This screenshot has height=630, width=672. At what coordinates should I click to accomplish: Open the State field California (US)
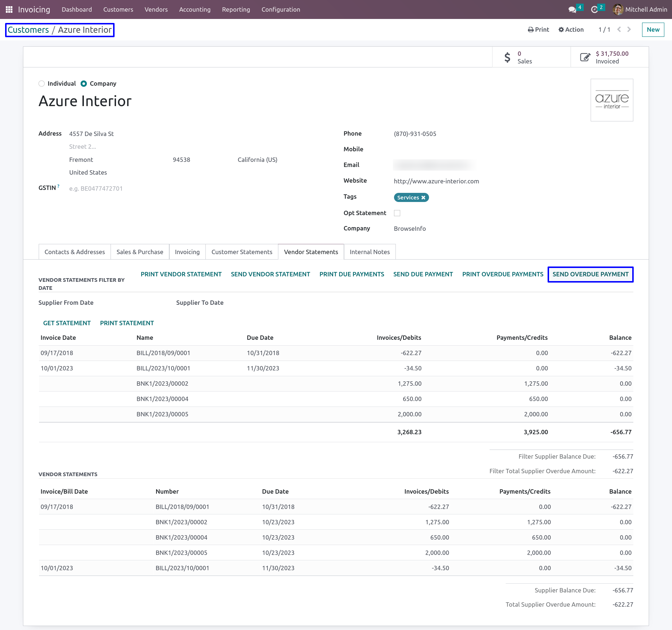257,160
